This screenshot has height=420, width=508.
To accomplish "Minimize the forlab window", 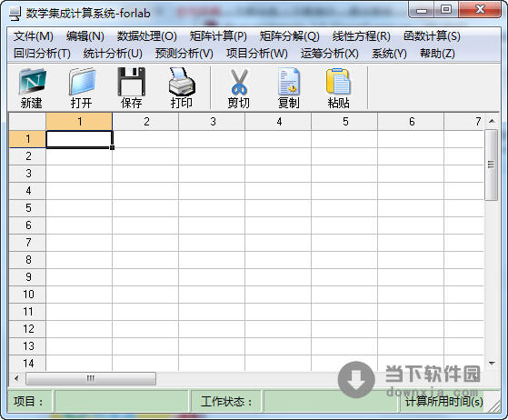I will click(x=422, y=10).
